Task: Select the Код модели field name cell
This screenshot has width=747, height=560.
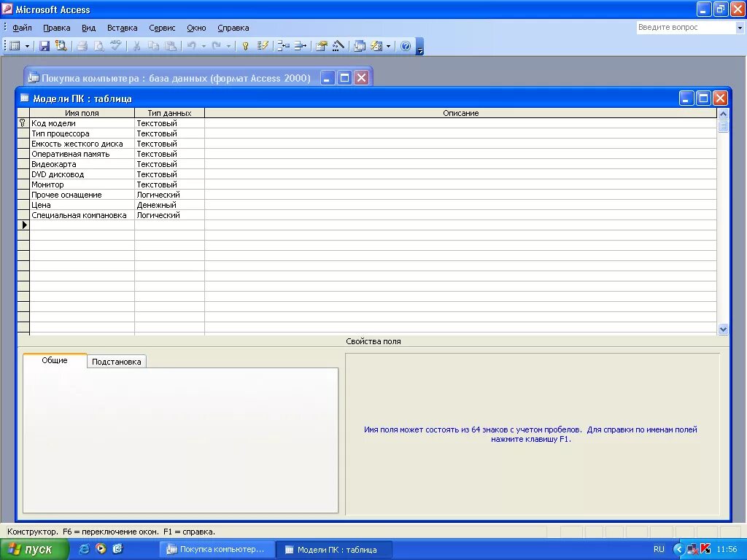Action: 82,123
